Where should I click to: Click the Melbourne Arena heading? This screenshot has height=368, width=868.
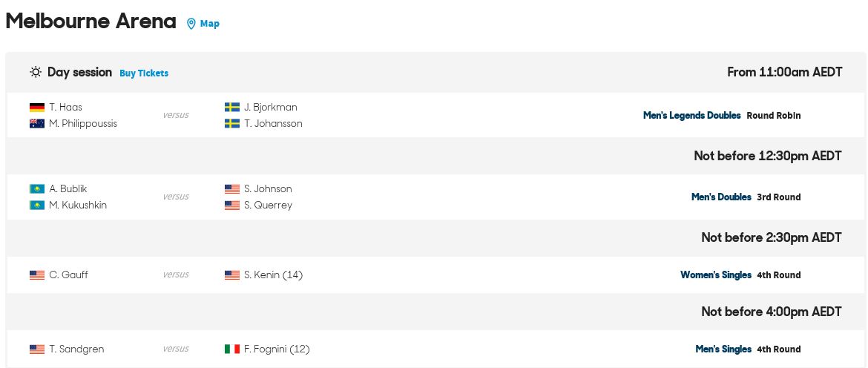[91, 22]
